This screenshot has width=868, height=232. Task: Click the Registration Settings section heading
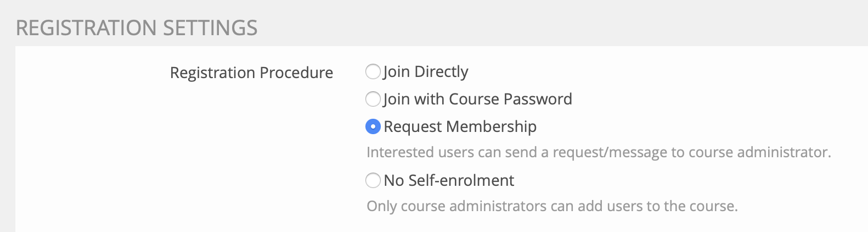tap(137, 28)
